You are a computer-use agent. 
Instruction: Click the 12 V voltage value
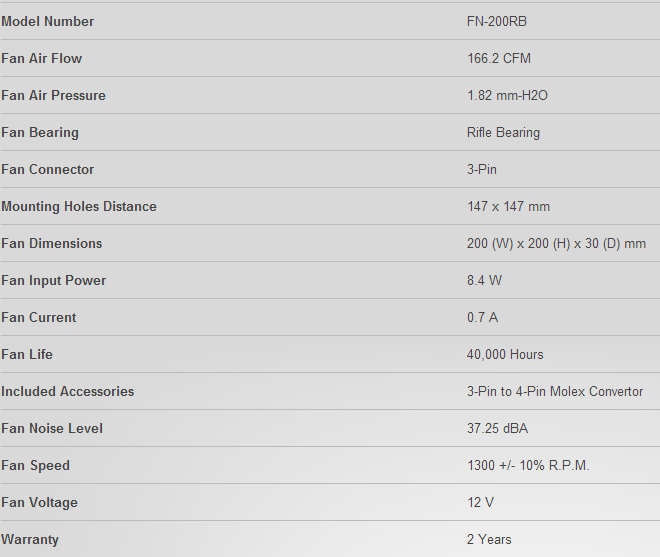pyautogui.click(x=481, y=503)
